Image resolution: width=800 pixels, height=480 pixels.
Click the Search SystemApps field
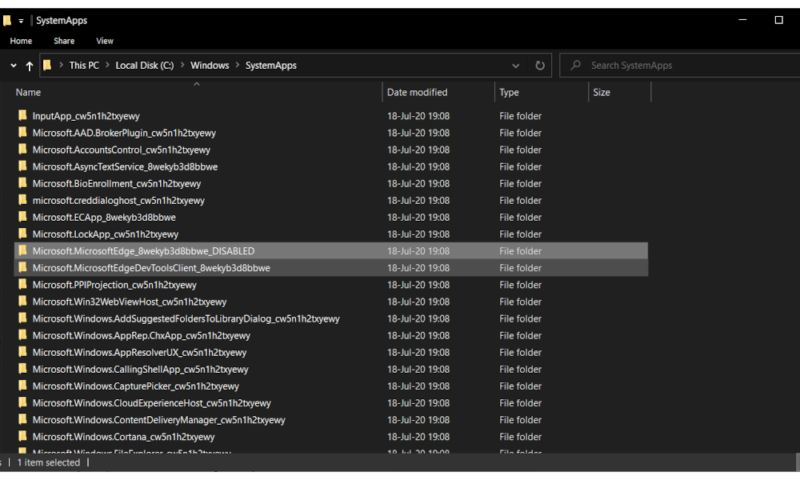point(682,65)
